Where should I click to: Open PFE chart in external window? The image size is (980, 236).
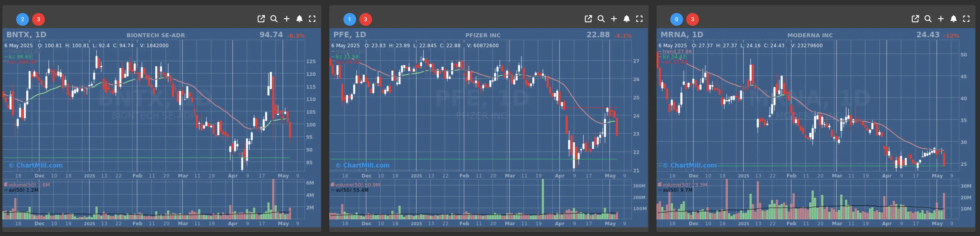pyautogui.click(x=588, y=19)
